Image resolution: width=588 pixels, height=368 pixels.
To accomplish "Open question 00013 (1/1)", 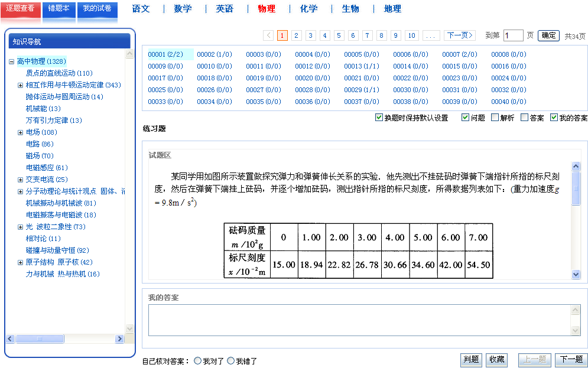I will [362, 66].
